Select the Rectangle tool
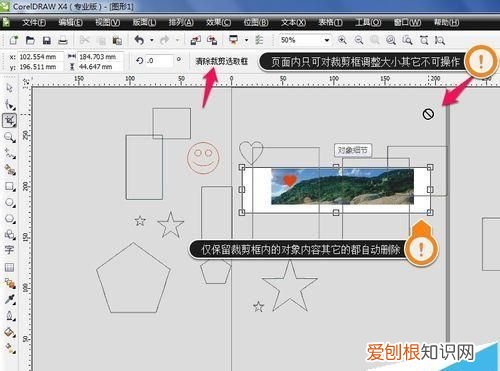The width and height of the screenshot is (500, 371). click(x=10, y=186)
